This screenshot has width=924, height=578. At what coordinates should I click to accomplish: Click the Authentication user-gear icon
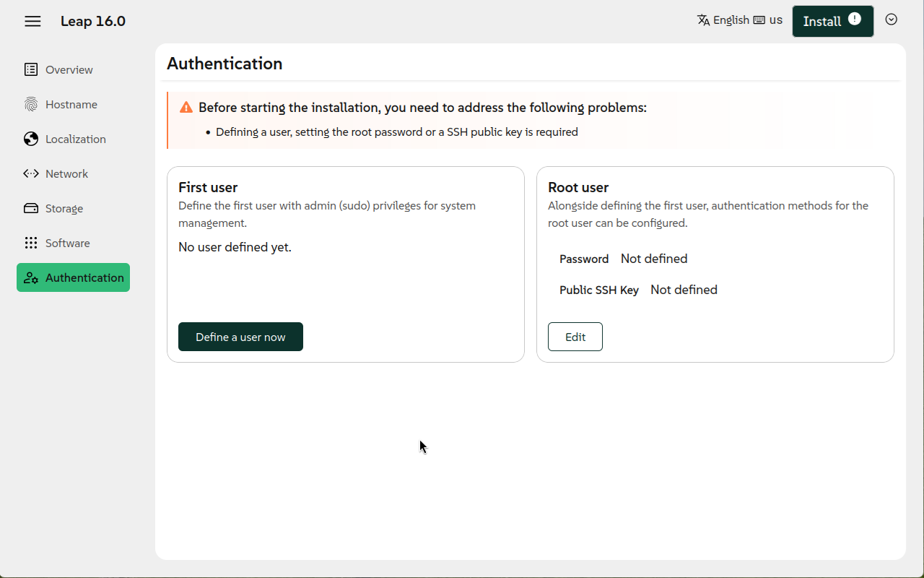[31, 278]
